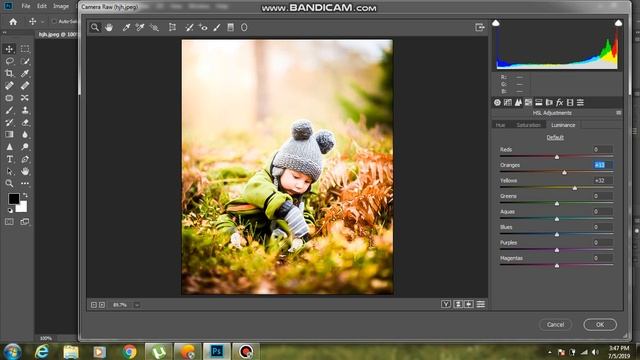The image size is (640, 360).
Task: Click the Yellows value input field
Action: point(602,180)
